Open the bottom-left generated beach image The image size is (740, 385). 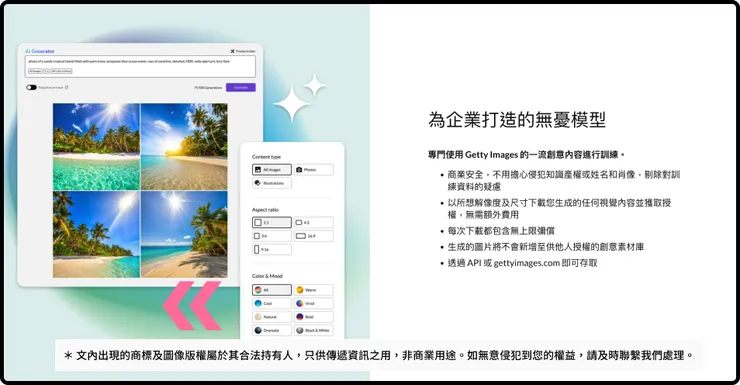tap(96, 234)
